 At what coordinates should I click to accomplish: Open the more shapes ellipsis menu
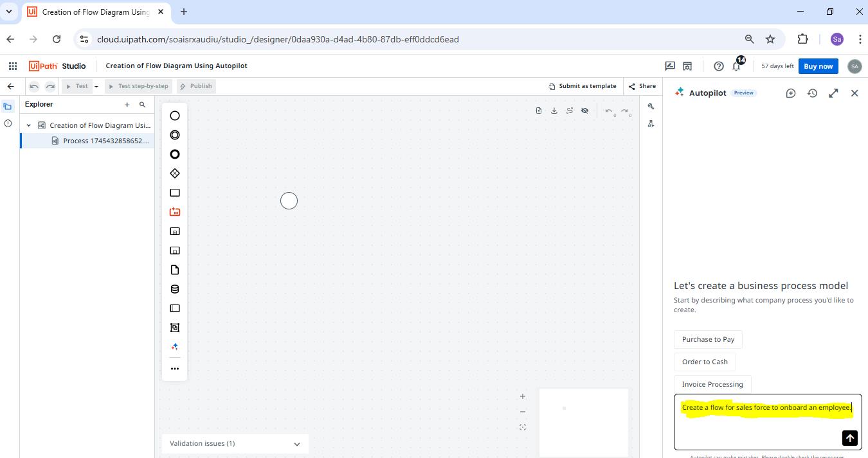174,368
